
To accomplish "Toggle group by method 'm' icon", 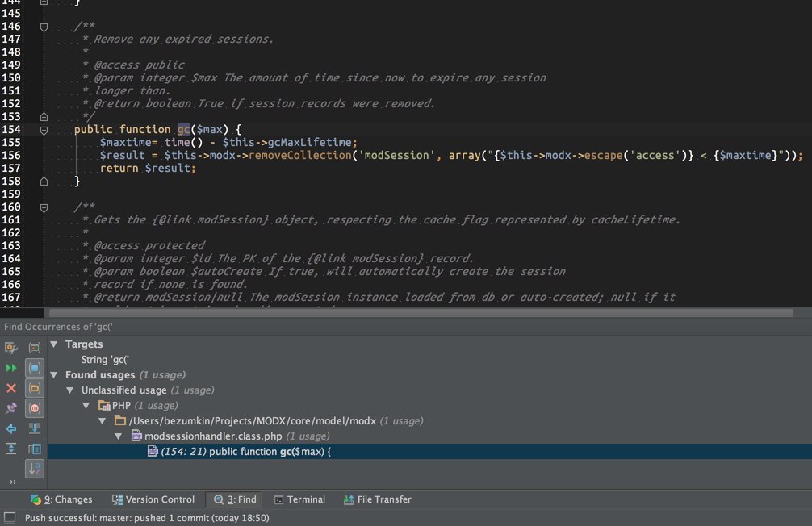I will [35, 408].
